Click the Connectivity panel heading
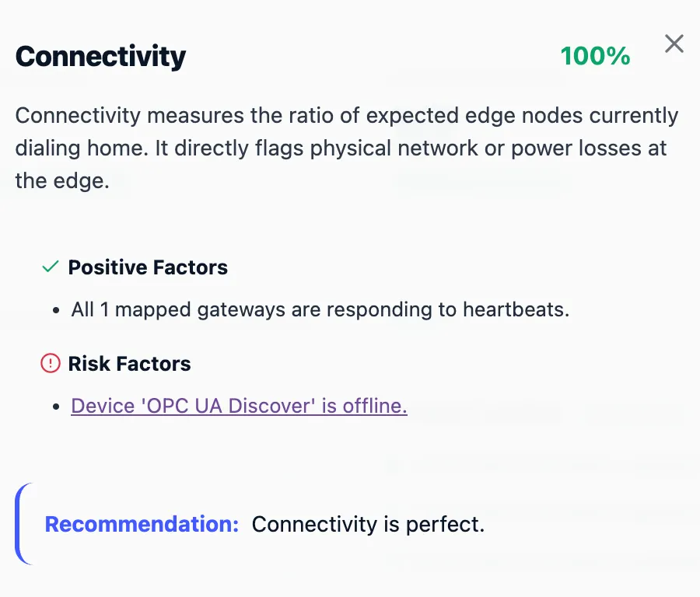Viewport: 700px width, 597px height. [100, 55]
